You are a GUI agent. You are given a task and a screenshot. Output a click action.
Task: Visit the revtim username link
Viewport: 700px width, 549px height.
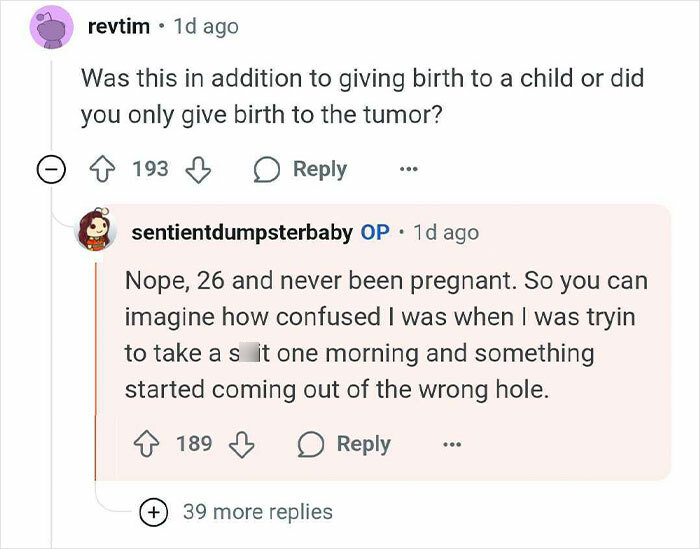click(x=119, y=27)
